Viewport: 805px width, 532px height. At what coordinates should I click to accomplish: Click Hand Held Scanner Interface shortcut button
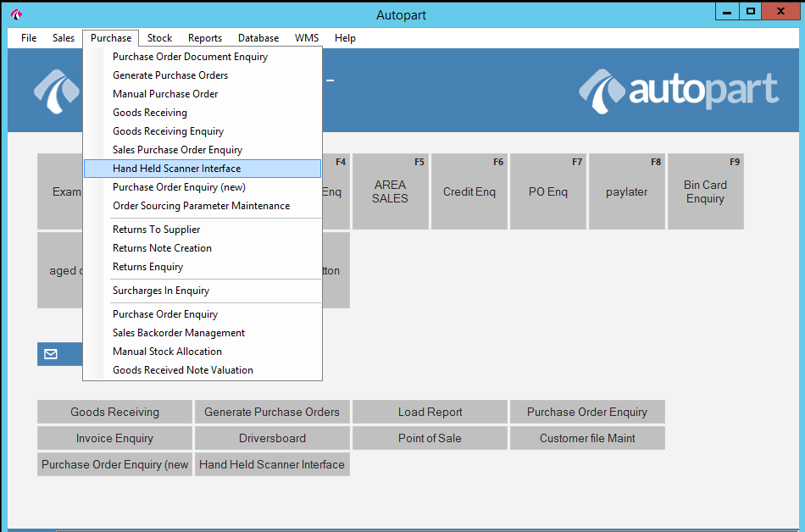pos(272,464)
